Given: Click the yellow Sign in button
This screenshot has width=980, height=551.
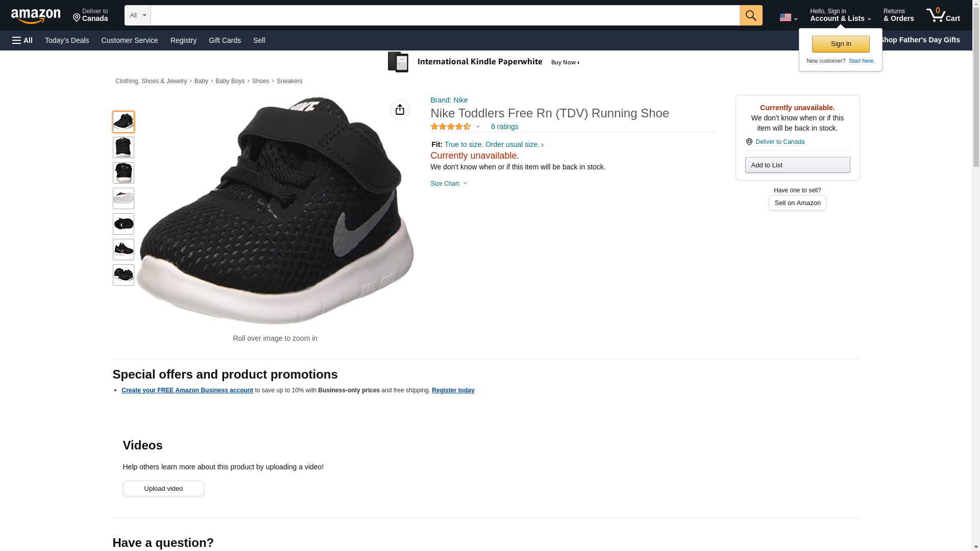Looking at the screenshot, I should pos(840,44).
